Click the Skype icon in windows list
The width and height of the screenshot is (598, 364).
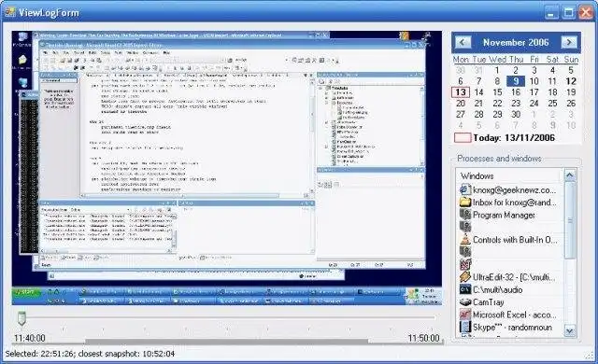tap(465, 327)
